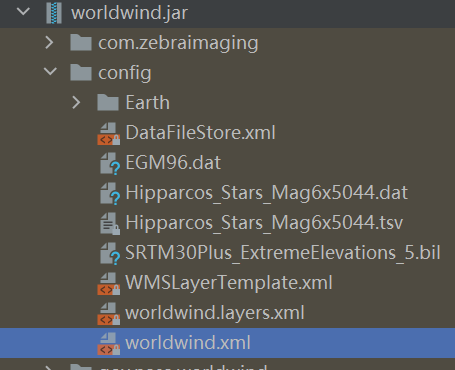Click the config folder icon
The width and height of the screenshot is (455, 370).
coord(81,72)
